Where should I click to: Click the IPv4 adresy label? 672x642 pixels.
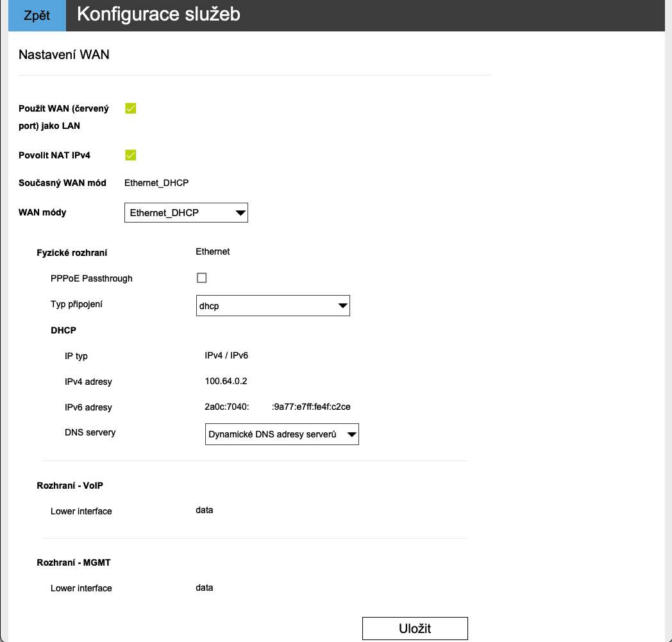point(88,382)
